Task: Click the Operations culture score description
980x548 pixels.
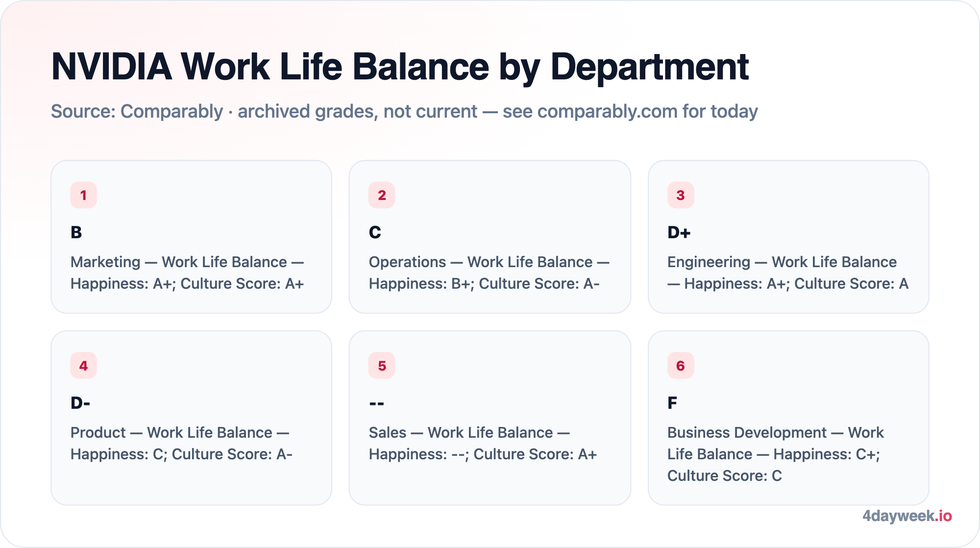Action: 489,273
